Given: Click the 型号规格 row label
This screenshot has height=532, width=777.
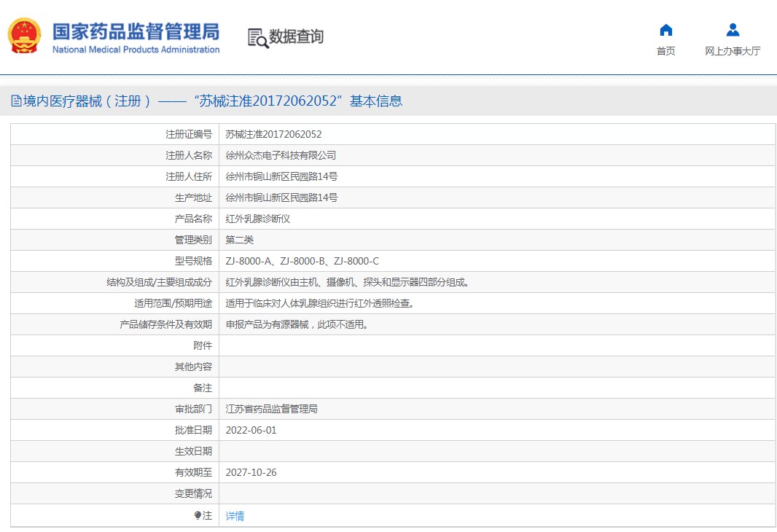Looking at the screenshot, I should (193, 261).
